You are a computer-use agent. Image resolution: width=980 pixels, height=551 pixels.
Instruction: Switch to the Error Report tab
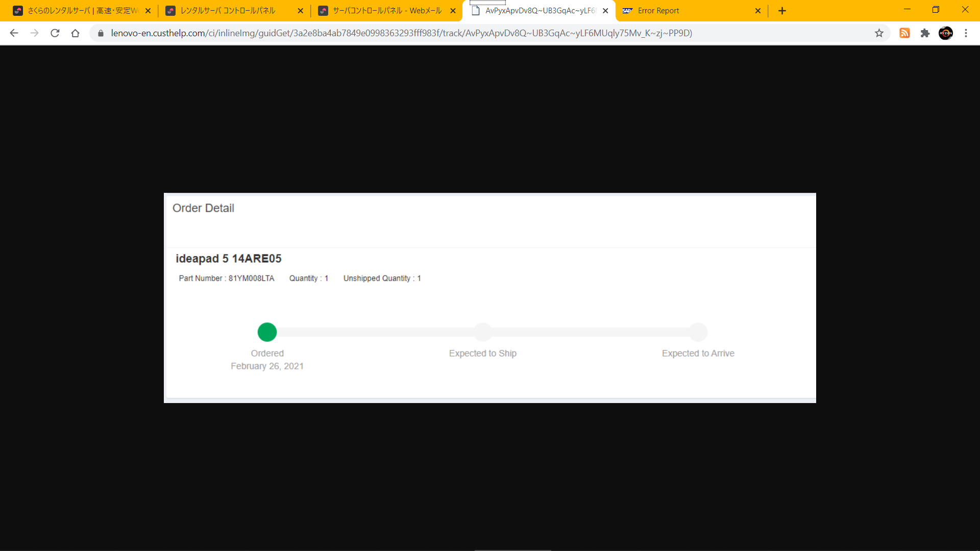[x=691, y=11]
